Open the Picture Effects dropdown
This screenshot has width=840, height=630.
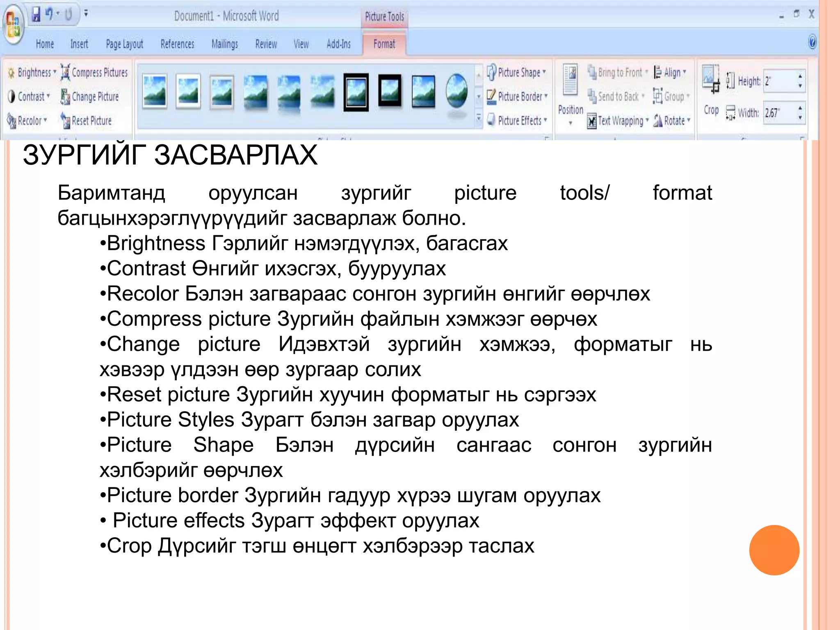pyautogui.click(x=517, y=121)
